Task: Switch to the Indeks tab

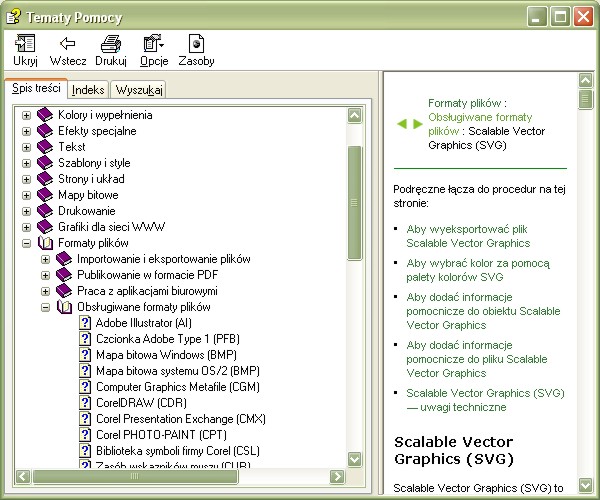Action: [88, 90]
